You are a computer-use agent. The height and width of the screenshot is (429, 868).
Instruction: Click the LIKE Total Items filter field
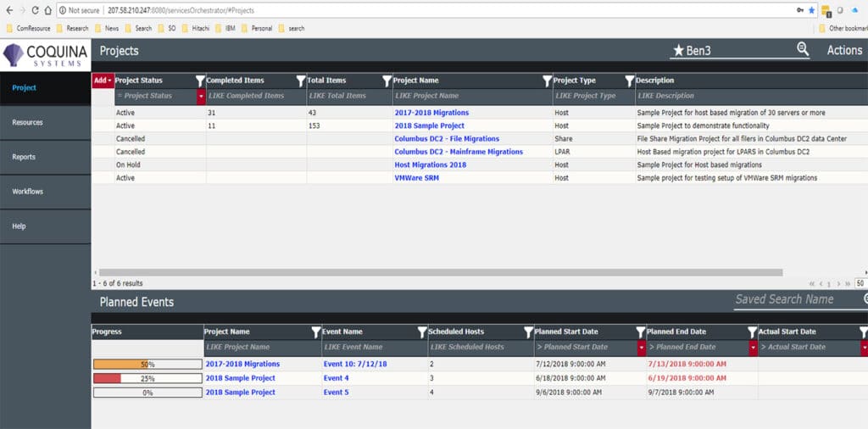[x=349, y=97]
